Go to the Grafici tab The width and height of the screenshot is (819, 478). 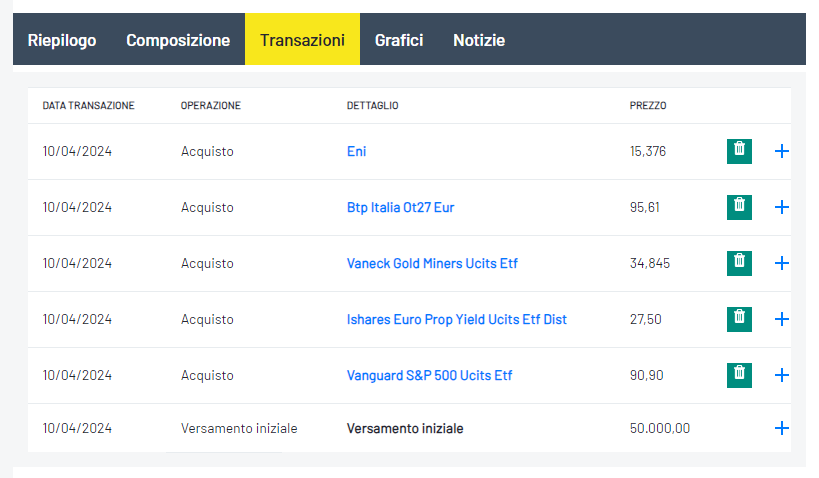[x=399, y=40]
